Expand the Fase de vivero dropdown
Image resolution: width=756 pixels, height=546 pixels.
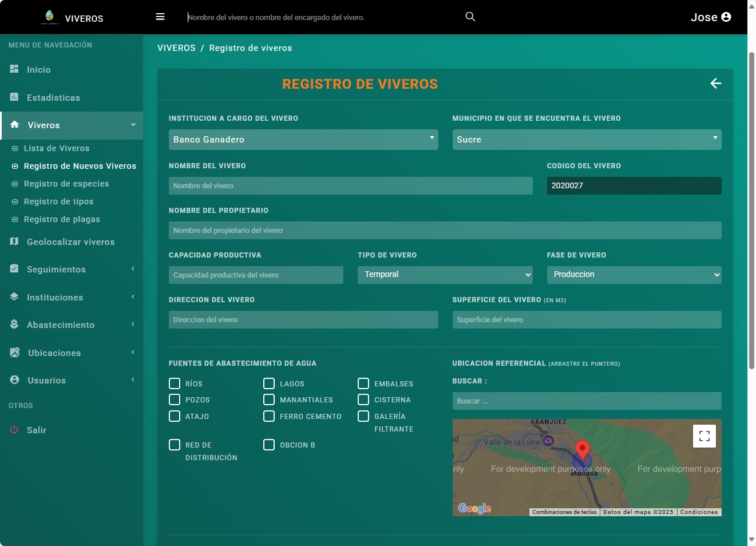pos(634,275)
